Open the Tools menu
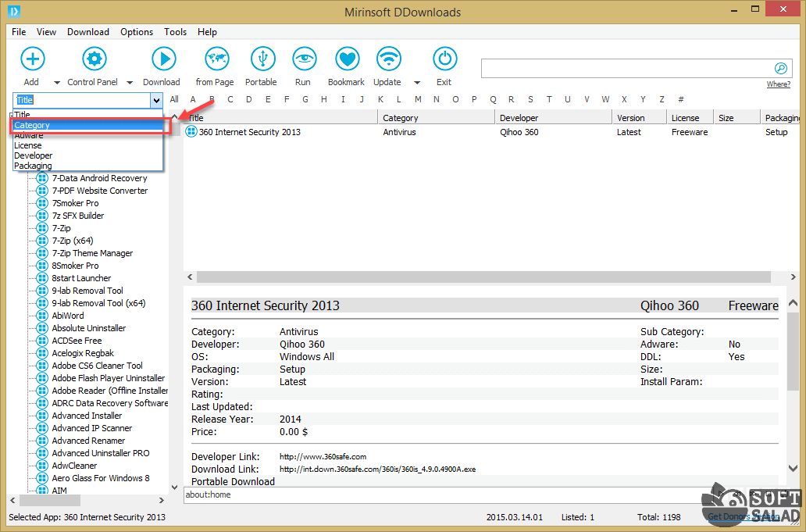 [x=175, y=32]
